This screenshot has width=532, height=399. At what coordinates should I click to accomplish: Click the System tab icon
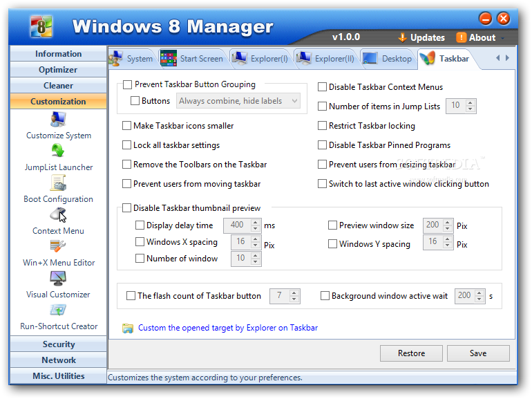pyautogui.click(x=117, y=58)
